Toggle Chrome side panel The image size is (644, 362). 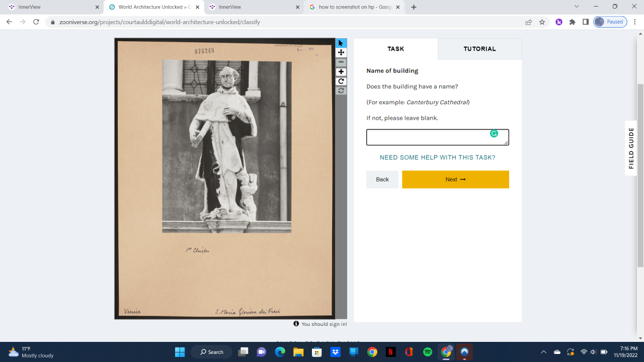click(x=586, y=22)
